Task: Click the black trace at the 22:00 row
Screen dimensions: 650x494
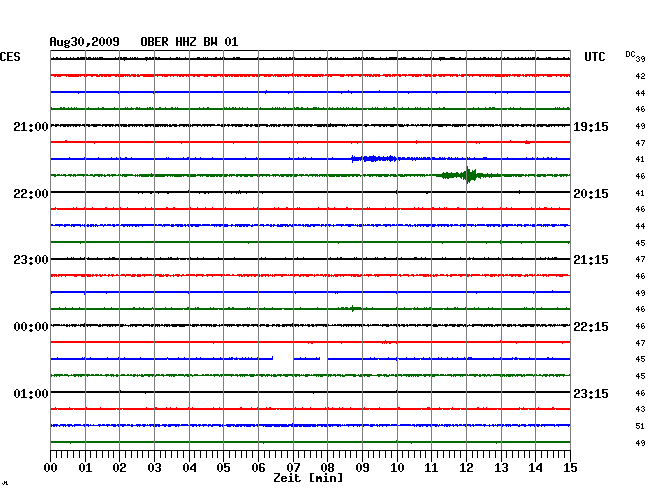Action: [310, 192]
